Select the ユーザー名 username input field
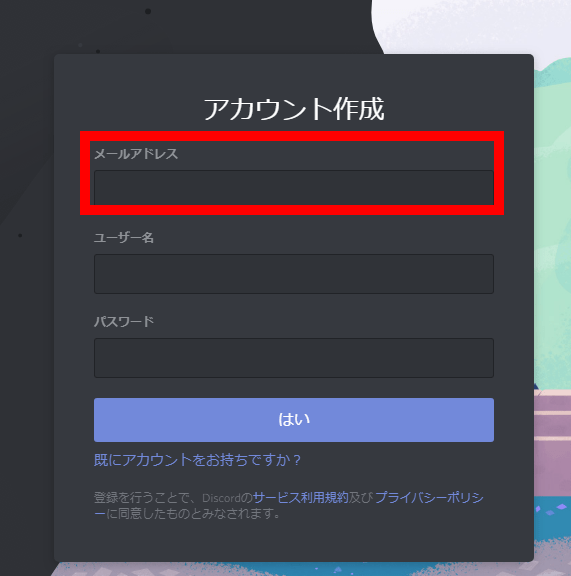 tap(294, 274)
